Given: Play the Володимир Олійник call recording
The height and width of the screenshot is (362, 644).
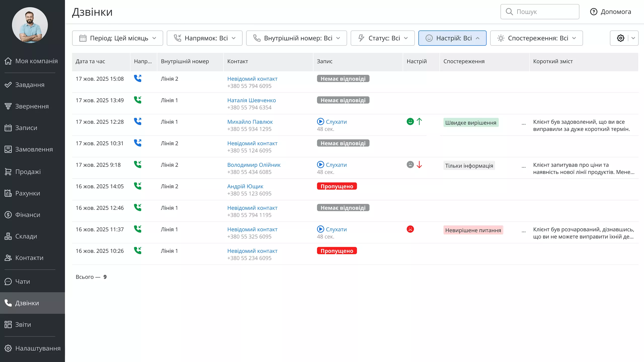Looking at the screenshot, I should (332, 165).
